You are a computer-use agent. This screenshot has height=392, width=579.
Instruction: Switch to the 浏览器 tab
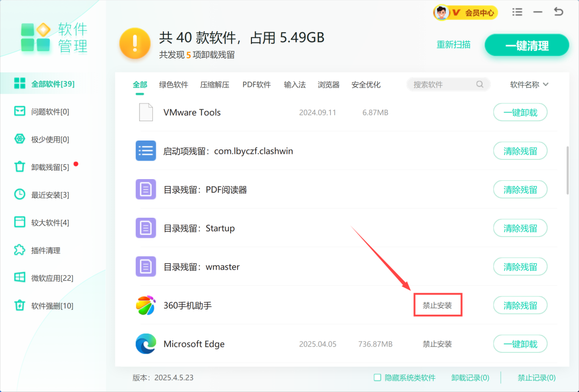[x=329, y=85]
